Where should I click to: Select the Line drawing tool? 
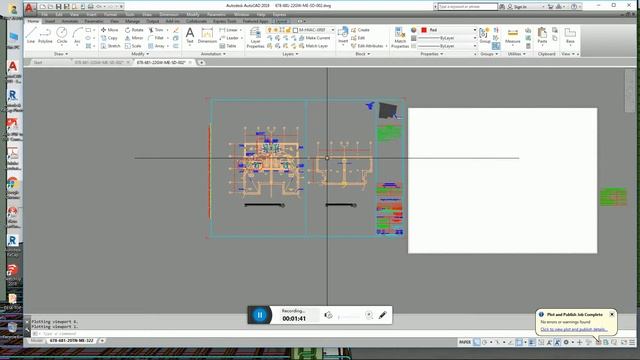pyautogui.click(x=31, y=35)
